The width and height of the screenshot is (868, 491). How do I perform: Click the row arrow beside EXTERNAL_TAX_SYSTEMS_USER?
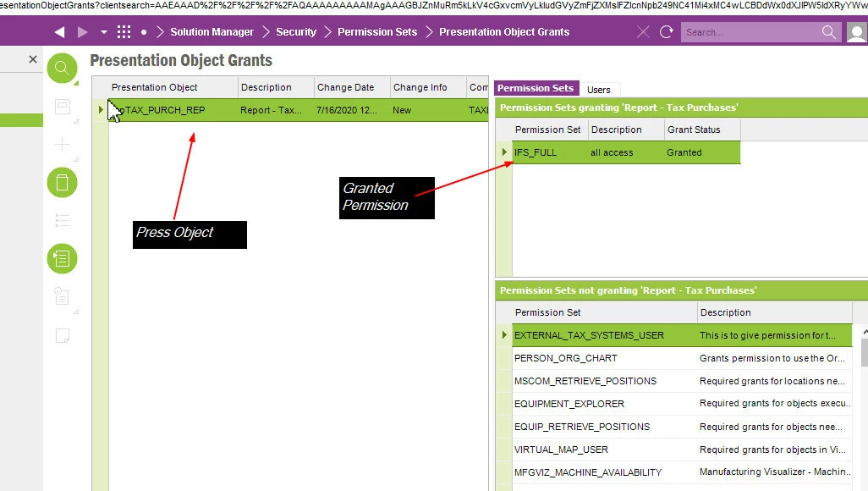click(x=504, y=334)
